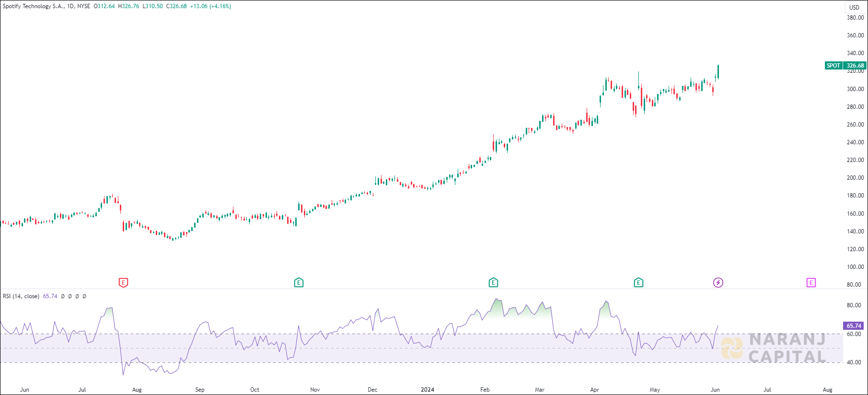Click the SPOT ticker price label
Screen dimensions: 868x395
(833, 66)
